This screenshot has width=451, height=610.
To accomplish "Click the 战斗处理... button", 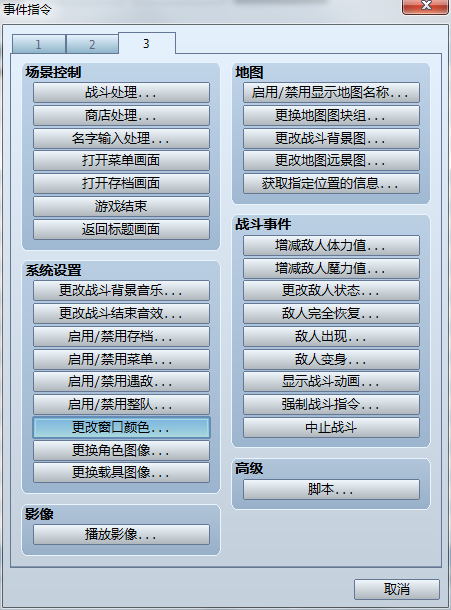I will (121, 92).
